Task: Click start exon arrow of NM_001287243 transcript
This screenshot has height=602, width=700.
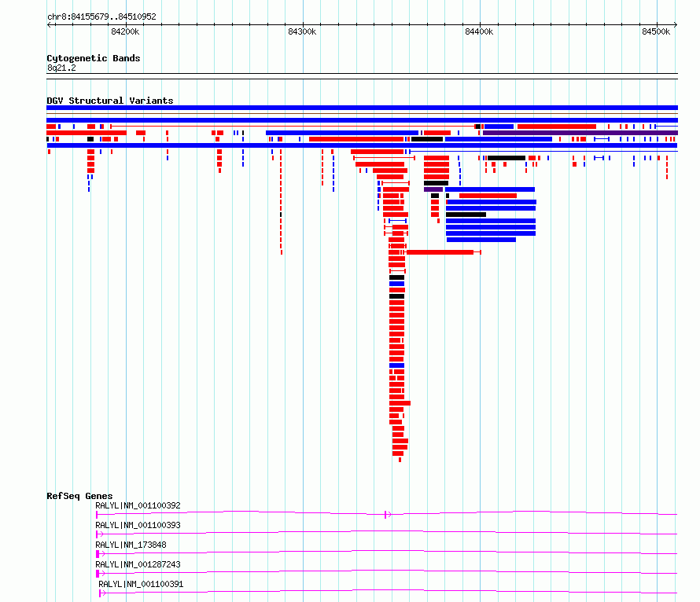Action: pyautogui.click(x=101, y=574)
